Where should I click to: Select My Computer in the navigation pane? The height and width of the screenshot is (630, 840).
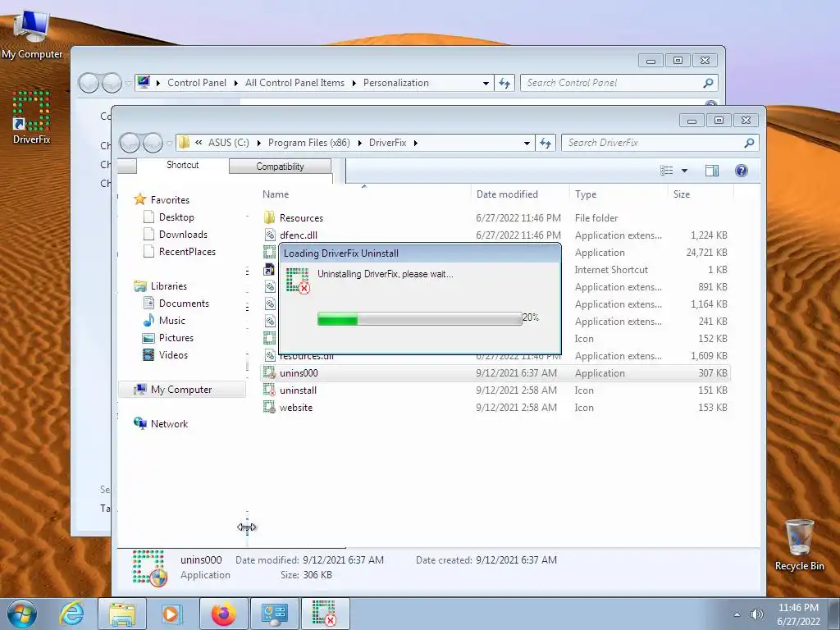click(181, 390)
